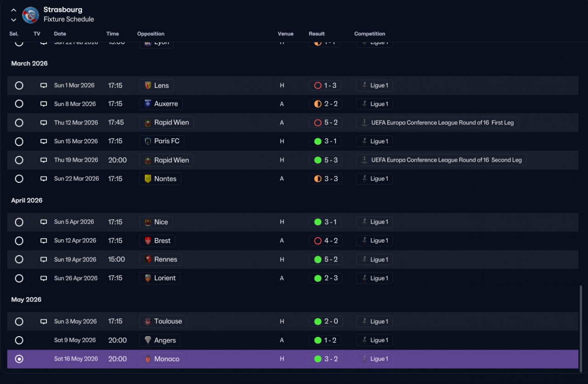This screenshot has height=384, width=588.
Task: Select the Paris FC fixture radio button
Action: pos(19,141)
